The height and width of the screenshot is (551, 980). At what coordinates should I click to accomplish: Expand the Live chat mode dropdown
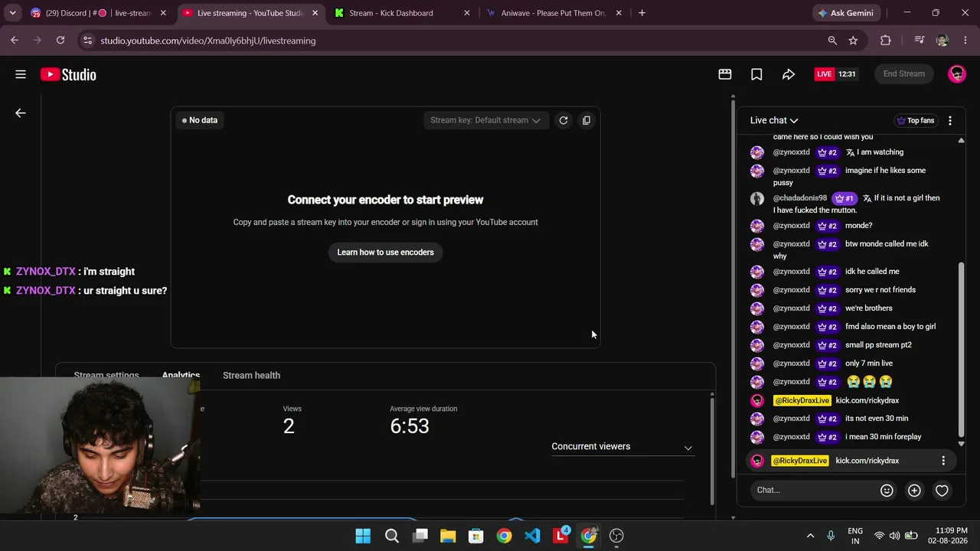click(x=774, y=121)
